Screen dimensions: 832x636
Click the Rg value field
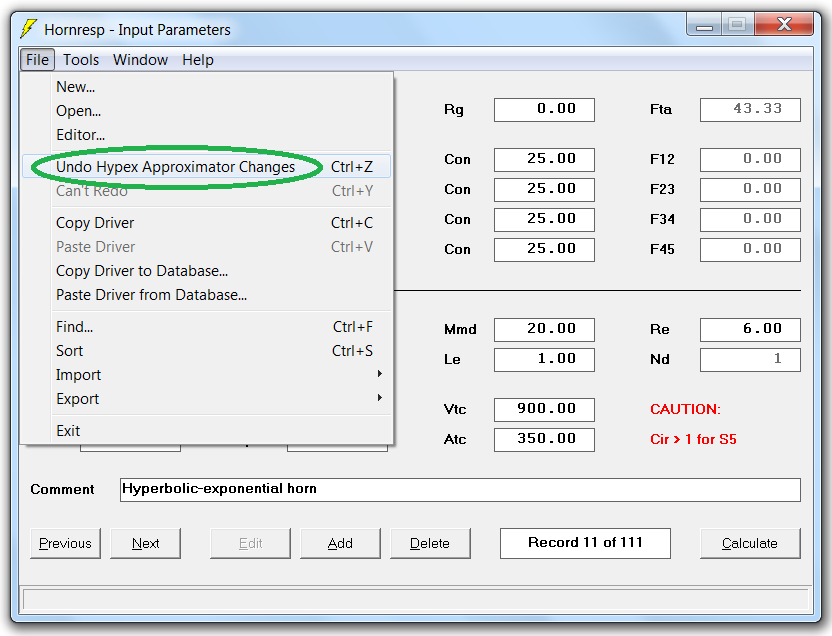544,109
